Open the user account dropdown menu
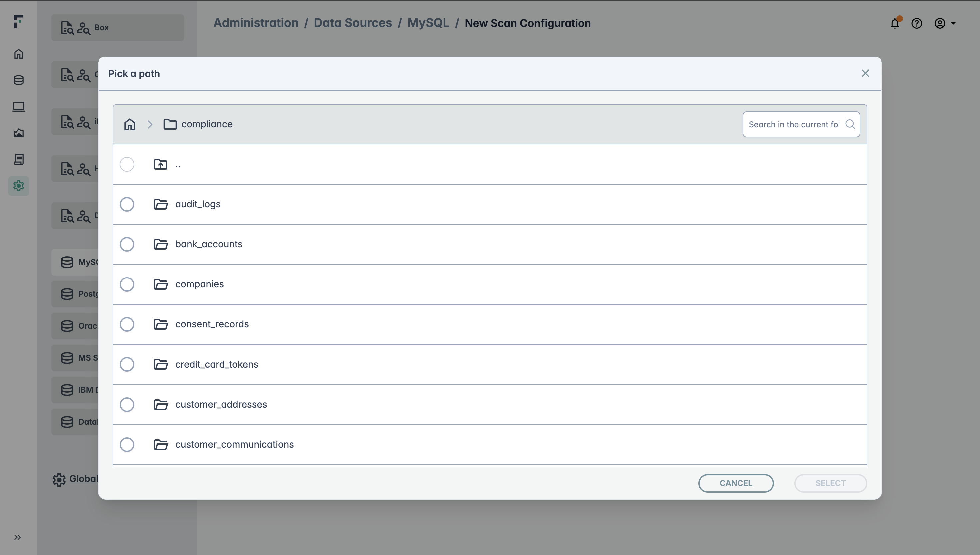 coord(945,24)
